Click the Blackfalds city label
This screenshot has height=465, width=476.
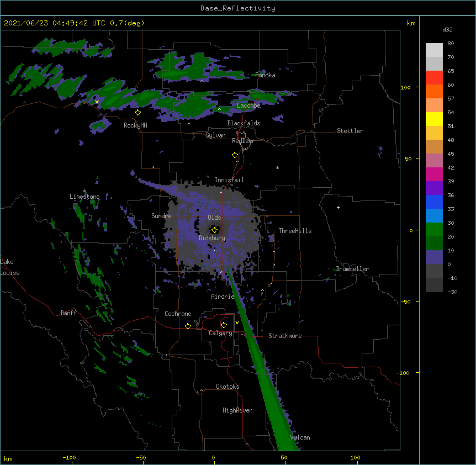pyautogui.click(x=244, y=123)
